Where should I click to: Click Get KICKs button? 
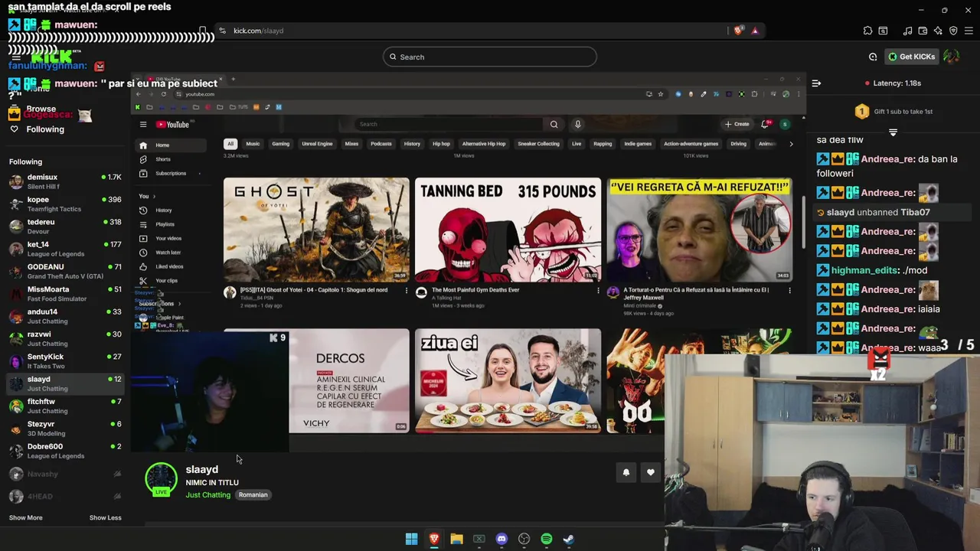click(911, 57)
